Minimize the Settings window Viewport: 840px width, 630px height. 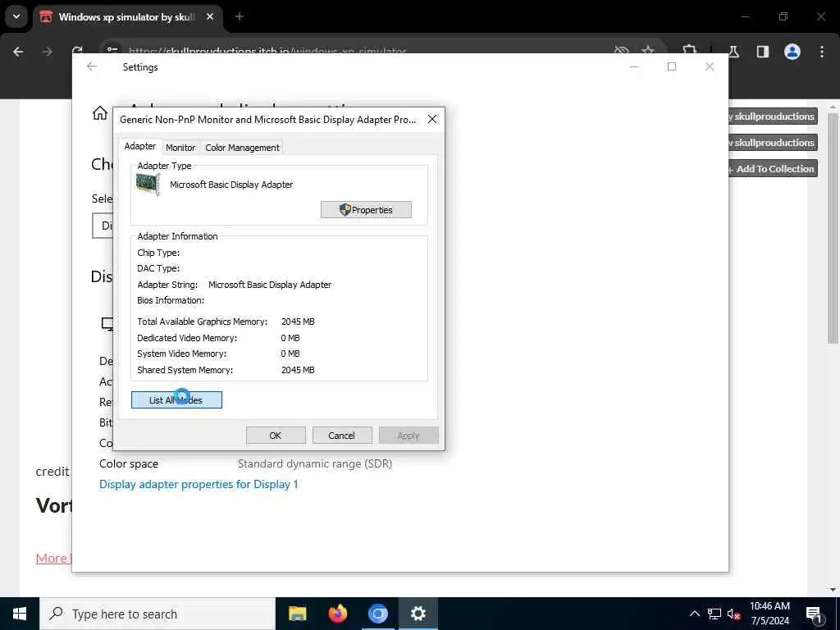tap(634, 66)
